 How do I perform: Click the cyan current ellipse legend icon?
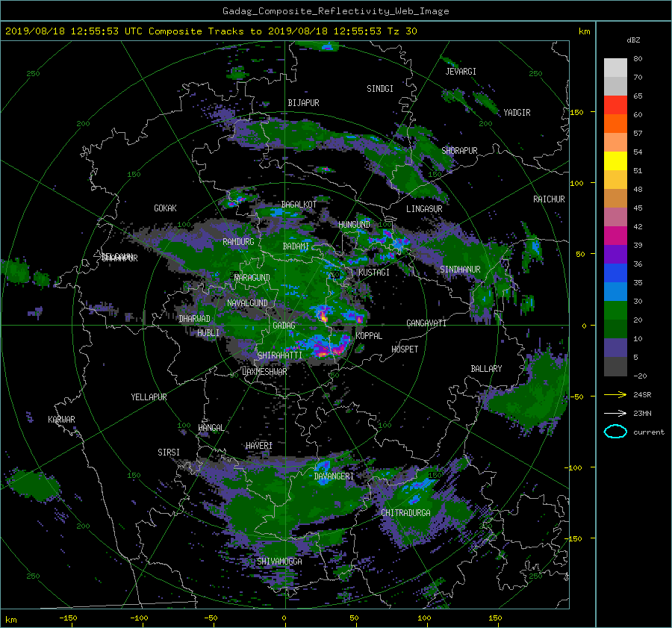click(x=615, y=432)
